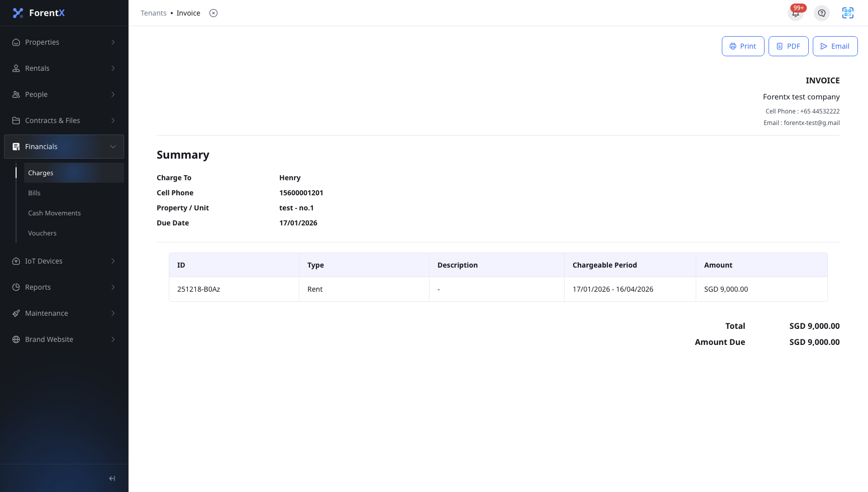Click the Financials ledger icon
Image resolution: width=868 pixels, height=492 pixels.
tap(16, 147)
